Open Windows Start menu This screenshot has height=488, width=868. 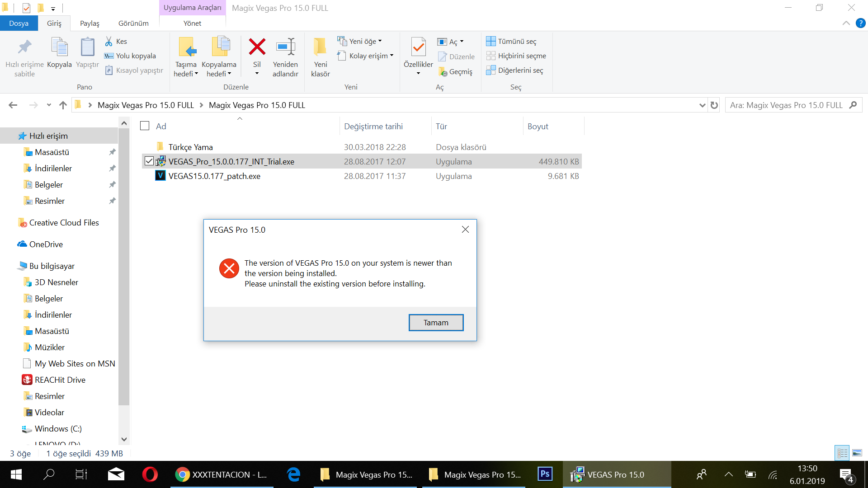pyautogui.click(x=16, y=474)
